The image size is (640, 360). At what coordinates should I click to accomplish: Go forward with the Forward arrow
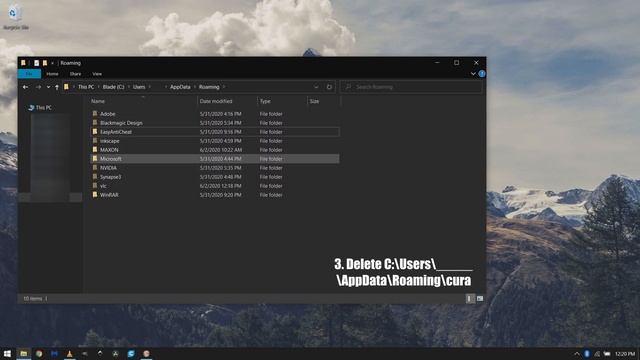(38, 87)
